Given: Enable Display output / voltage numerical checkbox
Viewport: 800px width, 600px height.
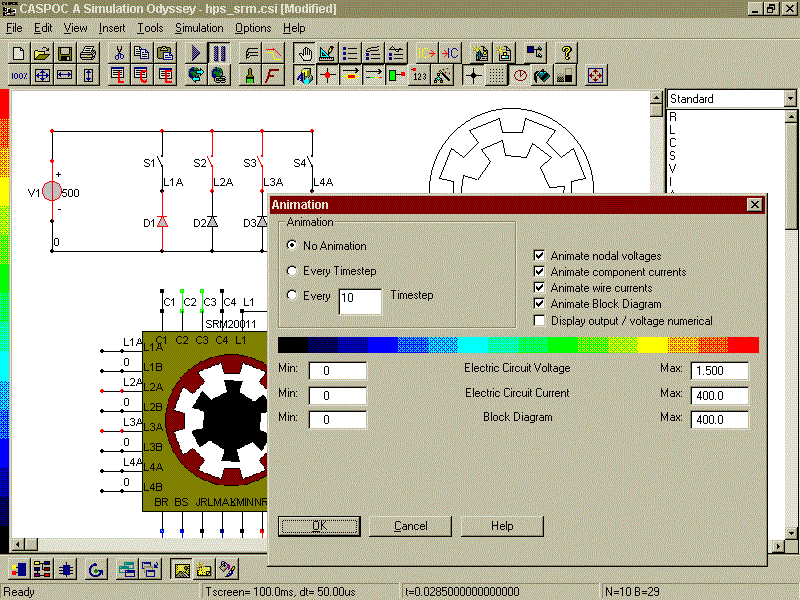Looking at the screenshot, I should coord(539,320).
